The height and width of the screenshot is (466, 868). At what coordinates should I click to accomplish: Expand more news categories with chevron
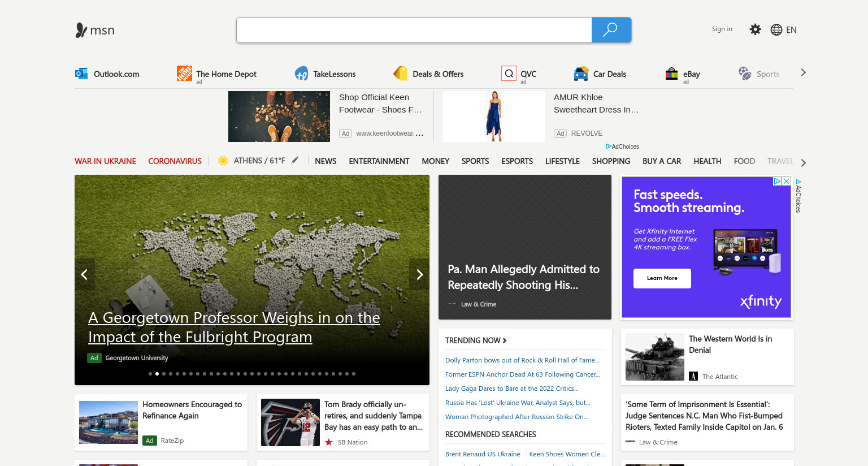pyautogui.click(x=803, y=163)
